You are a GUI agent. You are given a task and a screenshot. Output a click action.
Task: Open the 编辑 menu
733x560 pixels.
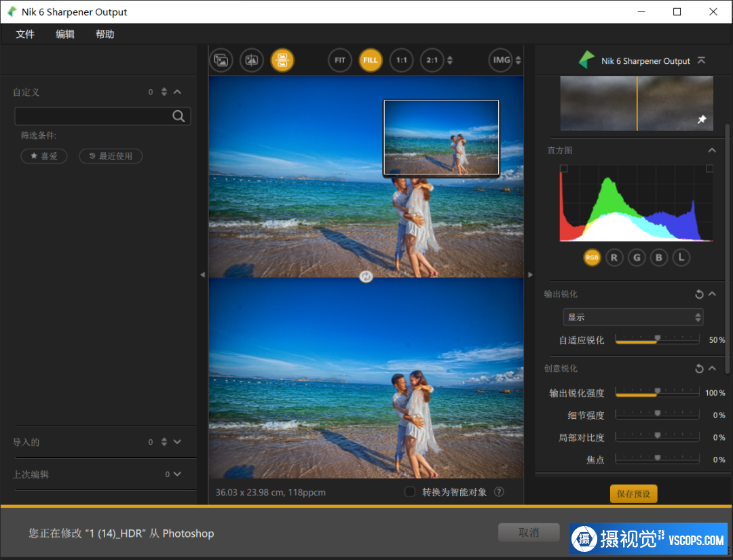65,34
